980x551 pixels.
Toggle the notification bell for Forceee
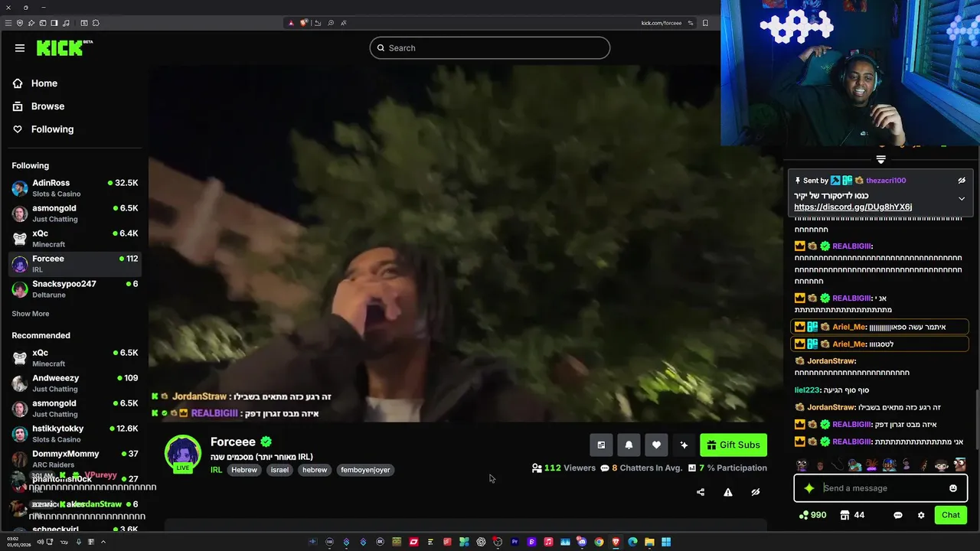pos(629,445)
